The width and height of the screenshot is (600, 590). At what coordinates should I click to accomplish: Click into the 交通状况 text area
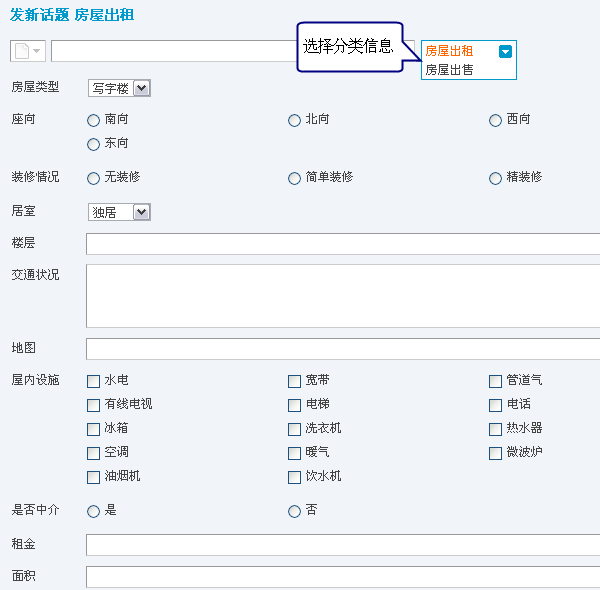click(343, 296)
